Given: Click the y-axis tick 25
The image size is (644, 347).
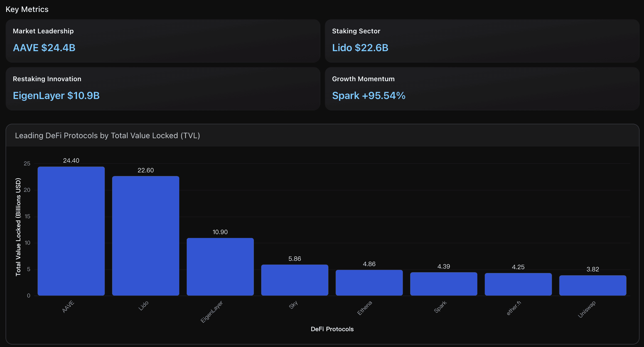Looking at the screenshot, I should coord(27,164).
